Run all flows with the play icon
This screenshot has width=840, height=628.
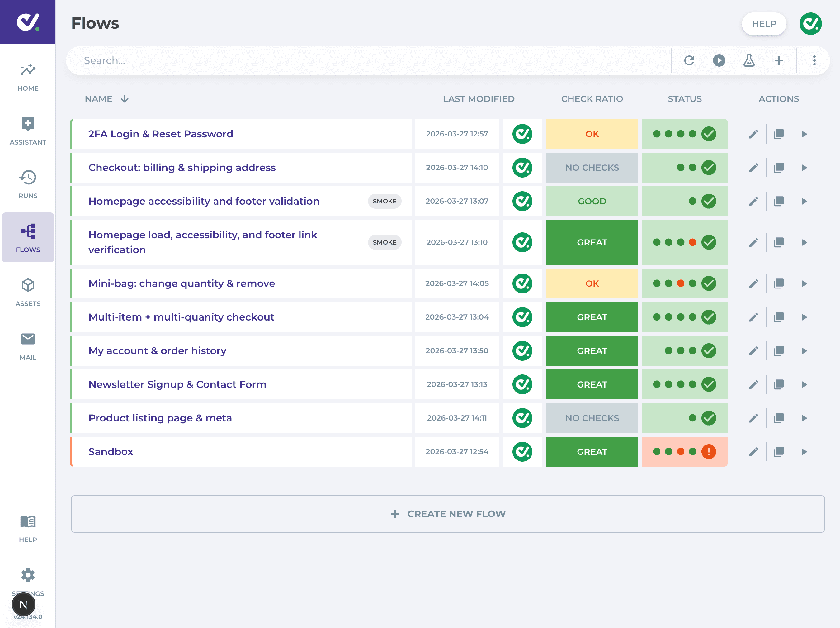point(719,60)
